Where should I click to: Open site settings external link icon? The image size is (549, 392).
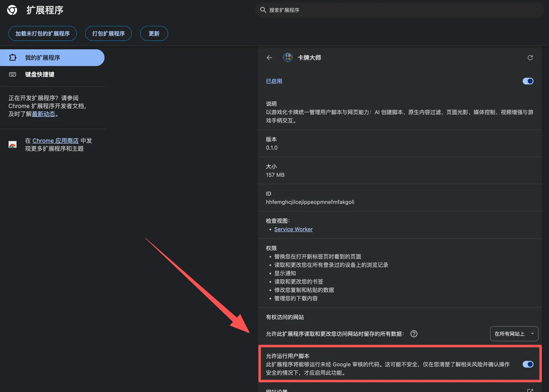coord(530,390)
